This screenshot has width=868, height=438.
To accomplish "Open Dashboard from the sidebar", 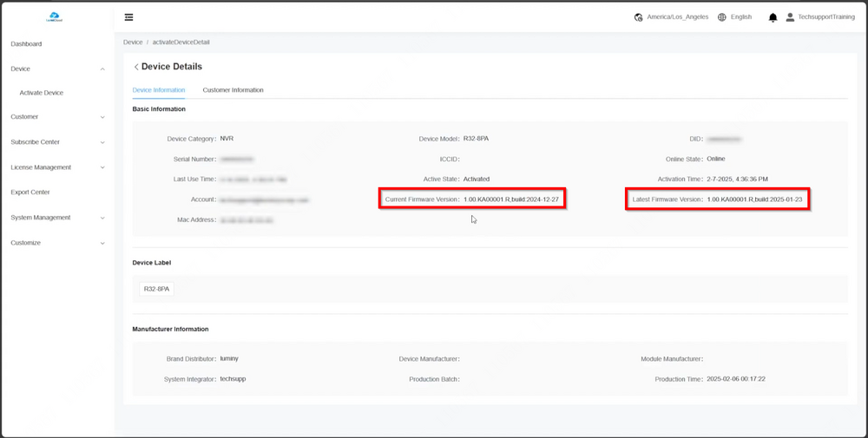I will tap(26, 44).
